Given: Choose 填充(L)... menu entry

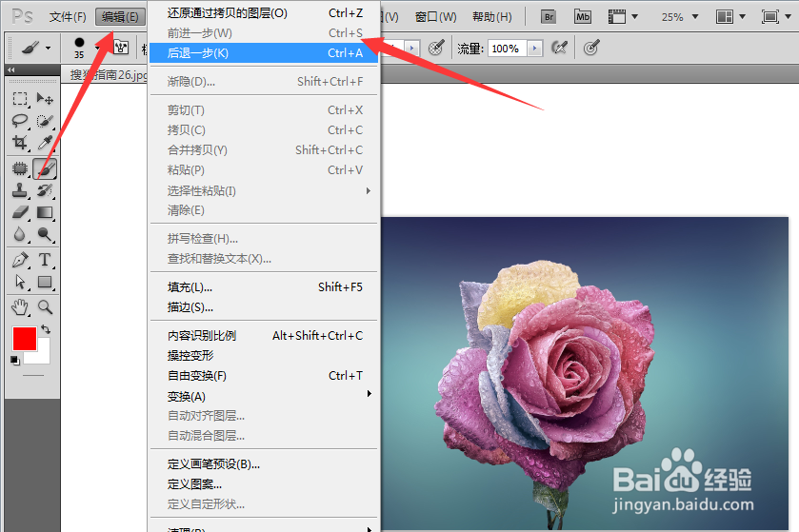Looking at the screenshot, I should (264, 287).
